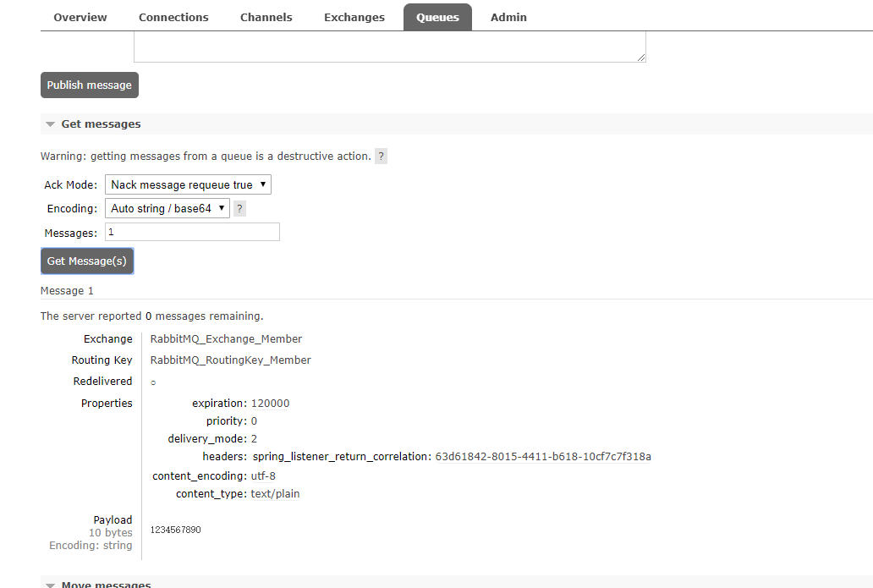This screenshot has height=588, width=873.
Task: Click the Publish message button
Action: (90, 85)
